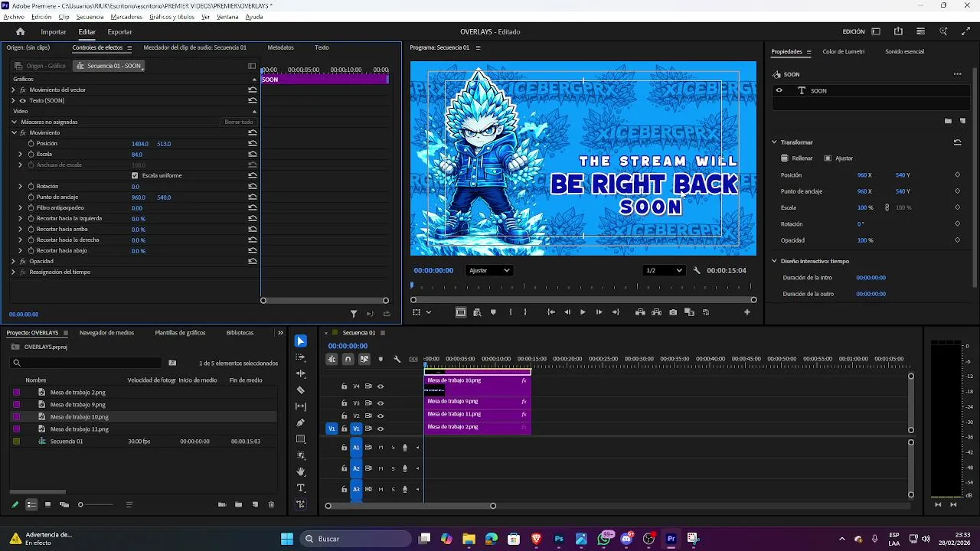This screenshot has width=980, height=551.
Task: Toggle V4 track output eye
Action: point(381,386)
